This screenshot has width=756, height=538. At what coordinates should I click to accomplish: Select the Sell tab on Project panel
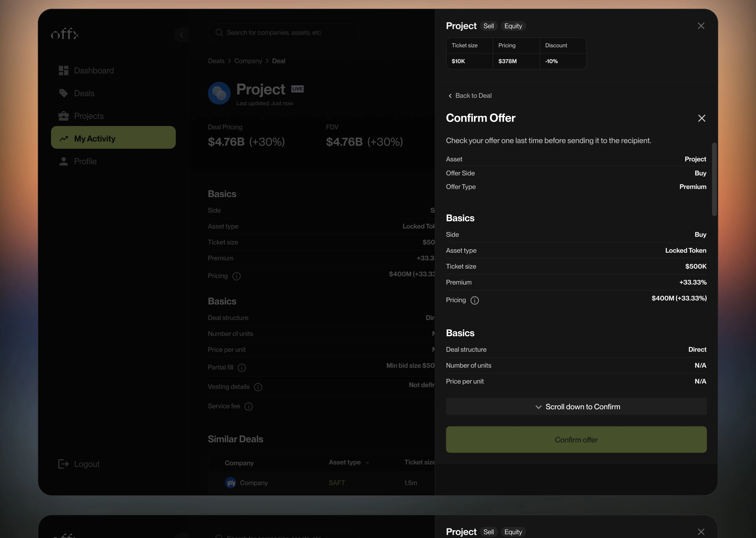(489, 26)
